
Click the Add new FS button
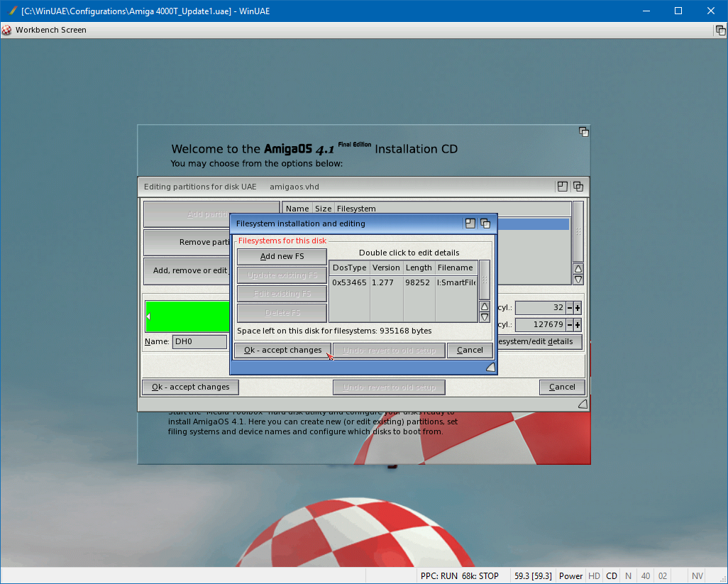click(x=282, y=257)
